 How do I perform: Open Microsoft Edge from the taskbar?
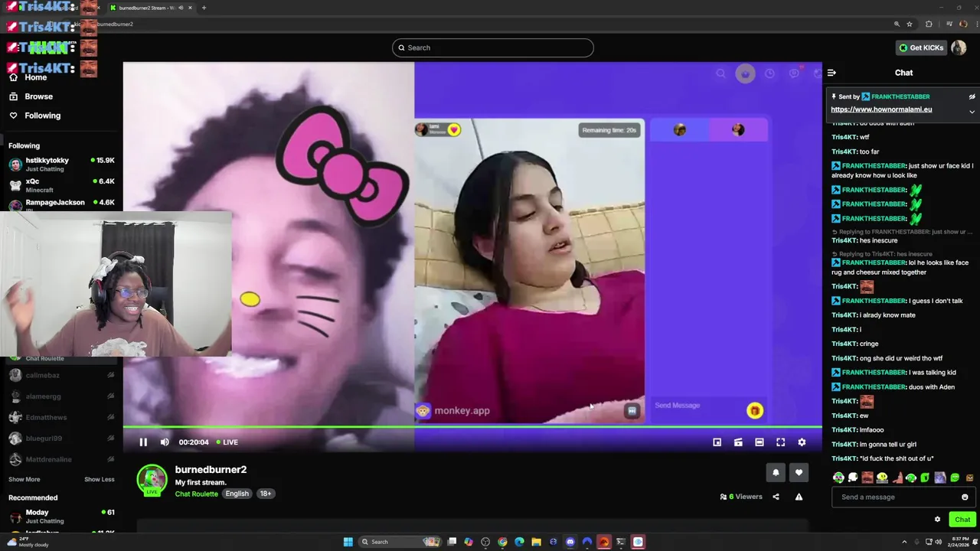[519, 542]
